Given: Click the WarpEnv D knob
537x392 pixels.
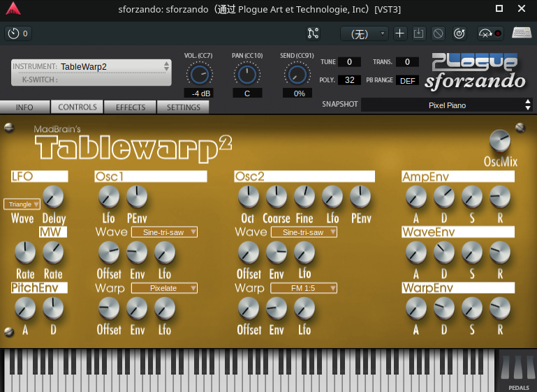Looking at the screenshot, I should pyautogui.click(x=444, y=308).
